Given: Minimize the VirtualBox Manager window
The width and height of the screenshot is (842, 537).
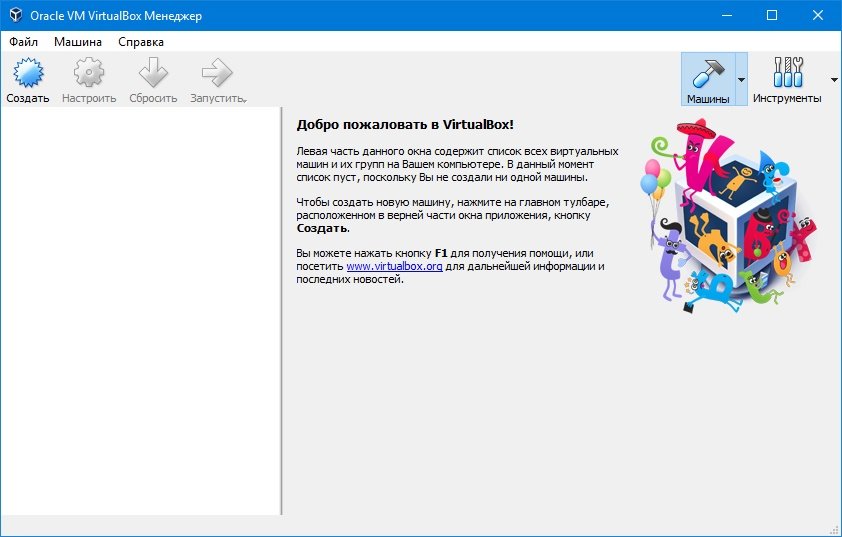Looking at the screenshot, I should 727,15.
